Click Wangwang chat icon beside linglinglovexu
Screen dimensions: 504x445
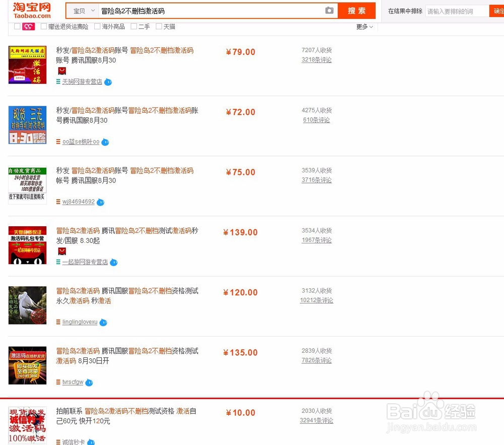pyautogui.click(x=103, y=322)
